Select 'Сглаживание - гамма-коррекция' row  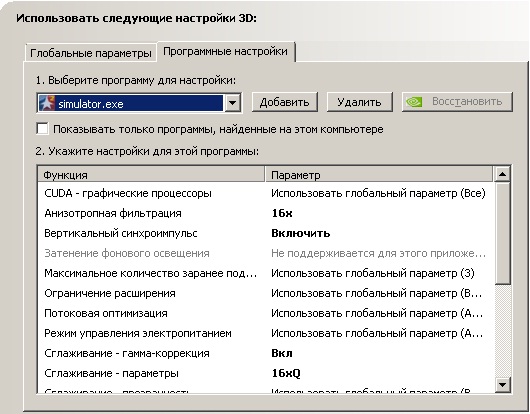click(265, 353)
